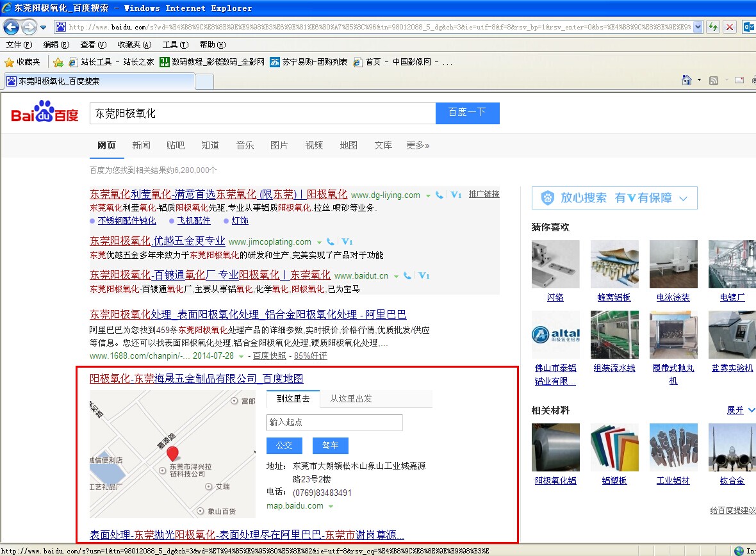Click the 输入起点 start point field
Screen dimensions: 756x556
(334, 423)
